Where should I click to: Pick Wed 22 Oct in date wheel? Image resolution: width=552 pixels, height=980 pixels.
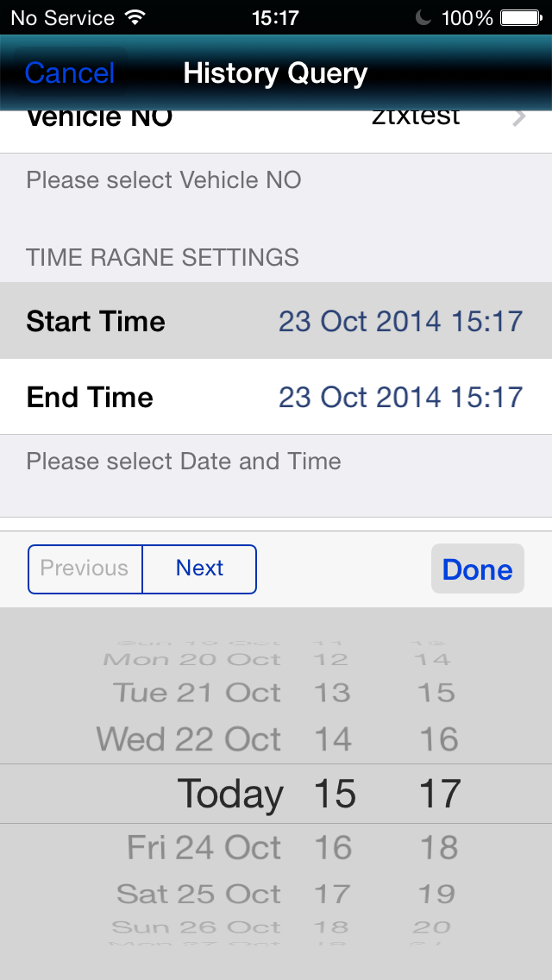point(189,739)
